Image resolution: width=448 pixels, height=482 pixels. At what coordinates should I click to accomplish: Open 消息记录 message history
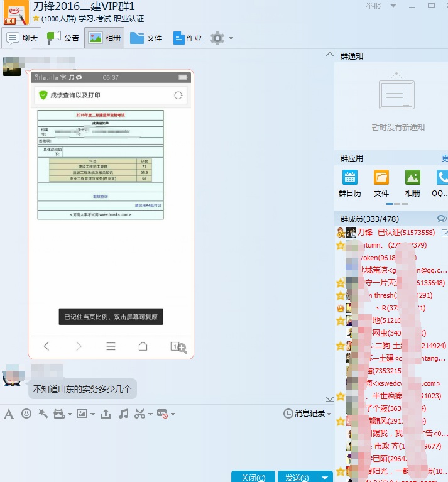tap(307, 414)
